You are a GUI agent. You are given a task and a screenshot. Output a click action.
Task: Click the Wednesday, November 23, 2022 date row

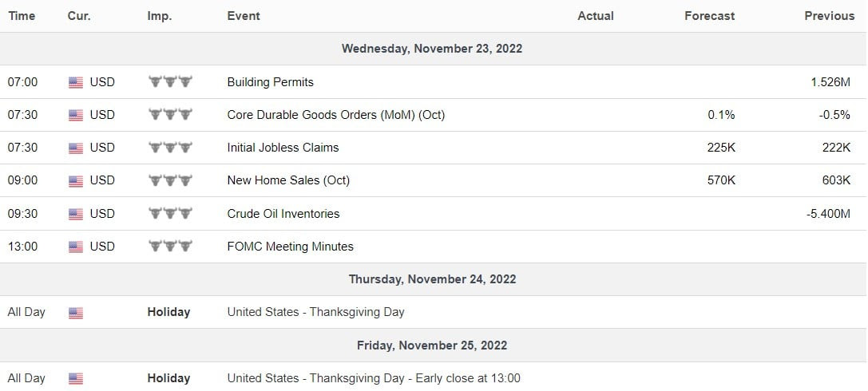[432, 49]
